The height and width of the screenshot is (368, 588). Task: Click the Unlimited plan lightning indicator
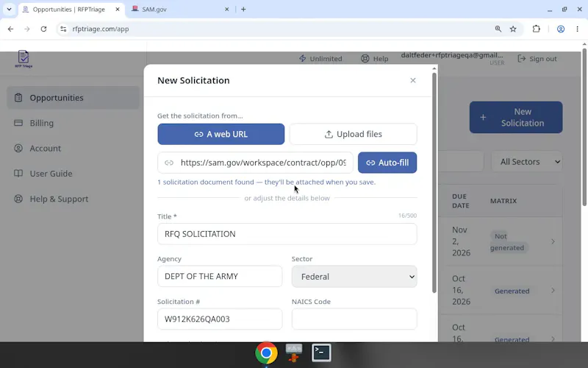(320, 59)
